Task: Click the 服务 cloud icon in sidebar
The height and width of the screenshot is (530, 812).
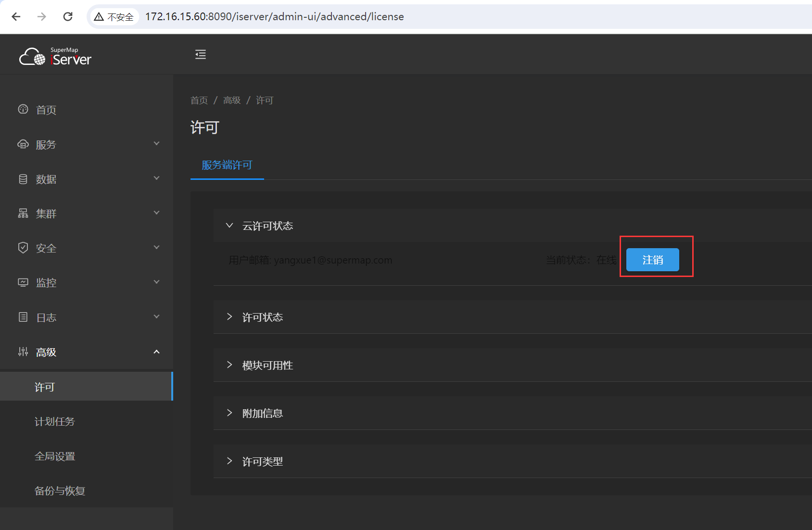Action: click(23, 144)
